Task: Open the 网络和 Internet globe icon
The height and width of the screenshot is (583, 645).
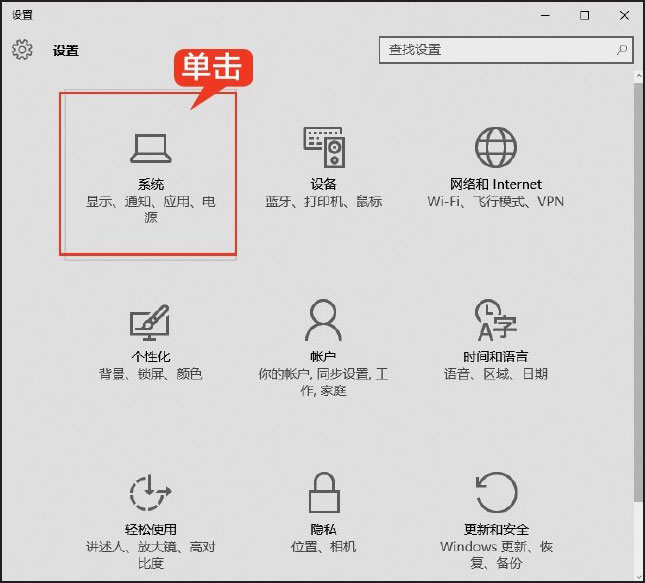Action: [496, 147]
